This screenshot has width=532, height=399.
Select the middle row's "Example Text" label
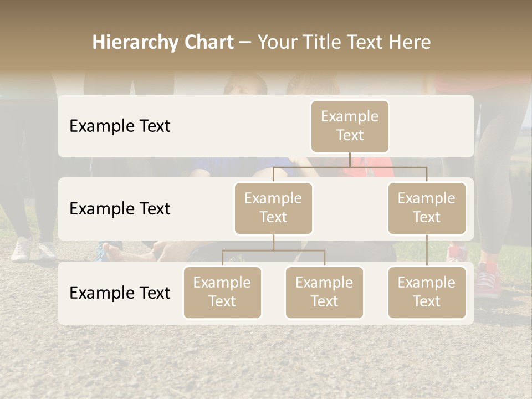[x=120, y=208]
